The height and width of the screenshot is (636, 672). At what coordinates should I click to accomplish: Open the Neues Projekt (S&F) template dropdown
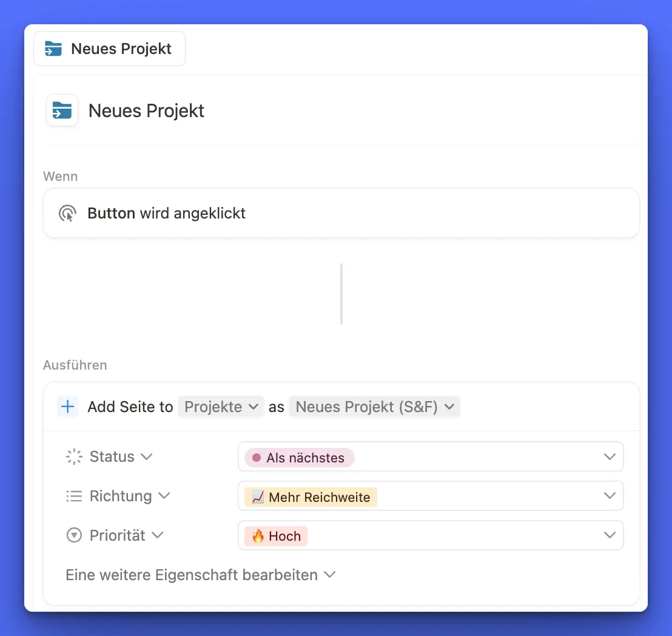coord(374,407)
